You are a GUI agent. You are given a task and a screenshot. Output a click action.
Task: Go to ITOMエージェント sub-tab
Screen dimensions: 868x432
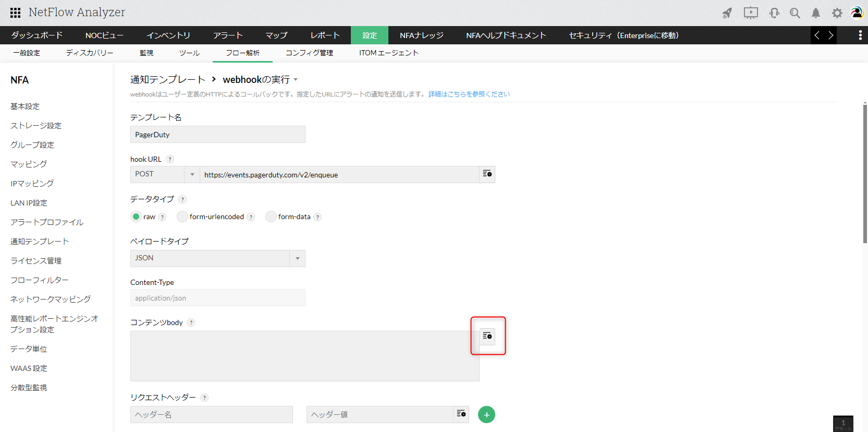[x=388, y=53]
